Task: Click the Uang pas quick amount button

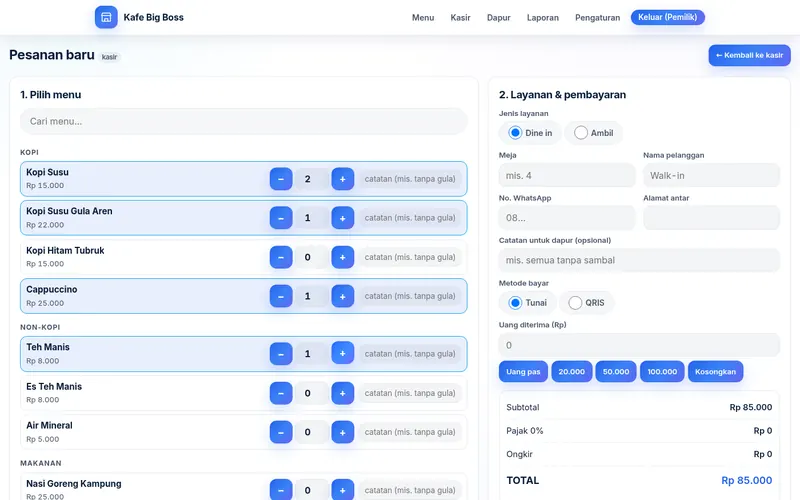Action: click(523, 371)
